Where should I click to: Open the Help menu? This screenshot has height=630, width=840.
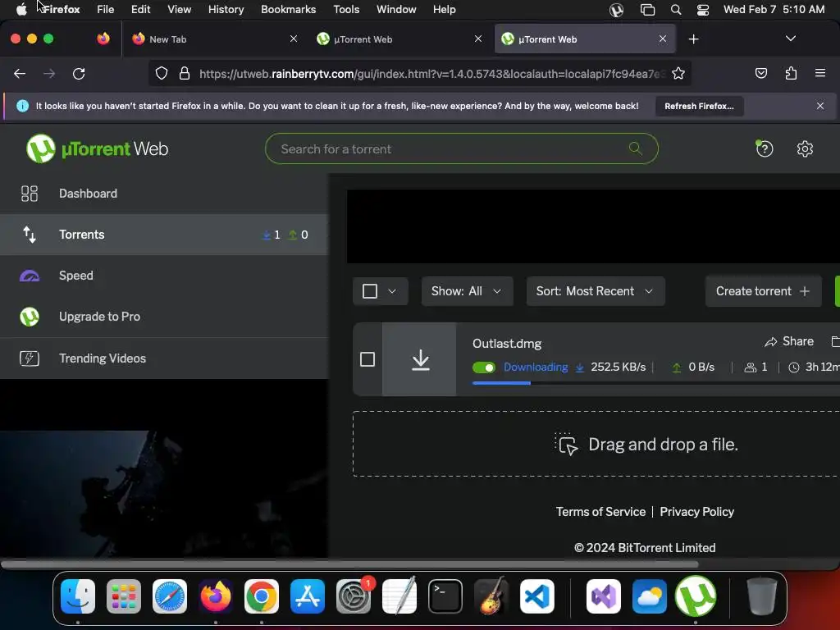(444, 10)
